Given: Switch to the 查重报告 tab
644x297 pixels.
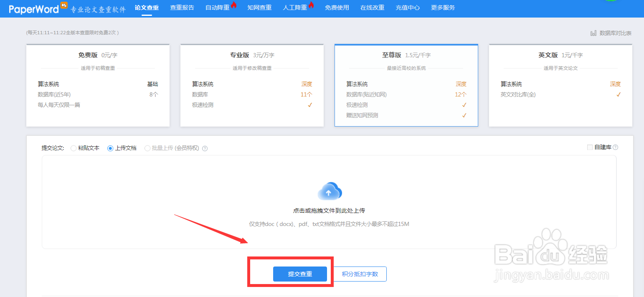Looking at the screenshot, I should point(182,7).
